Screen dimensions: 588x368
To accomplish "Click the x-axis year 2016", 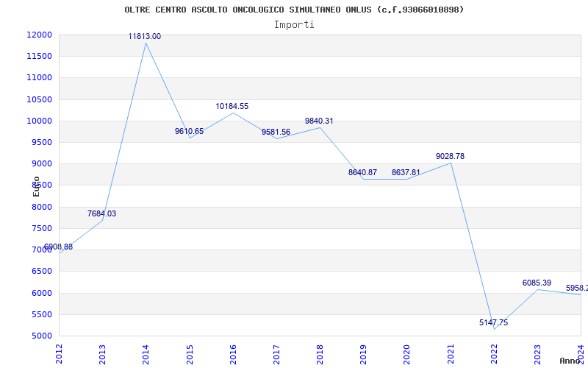I will pos(233,355).
